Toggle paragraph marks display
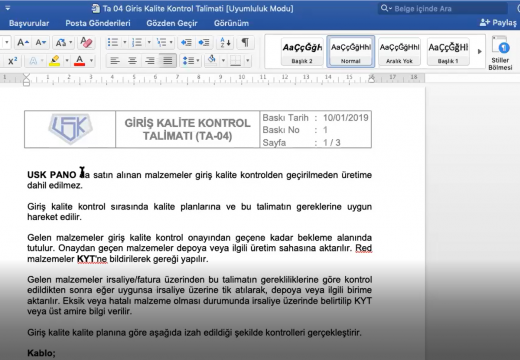520x360 pixels. (245, 42)
